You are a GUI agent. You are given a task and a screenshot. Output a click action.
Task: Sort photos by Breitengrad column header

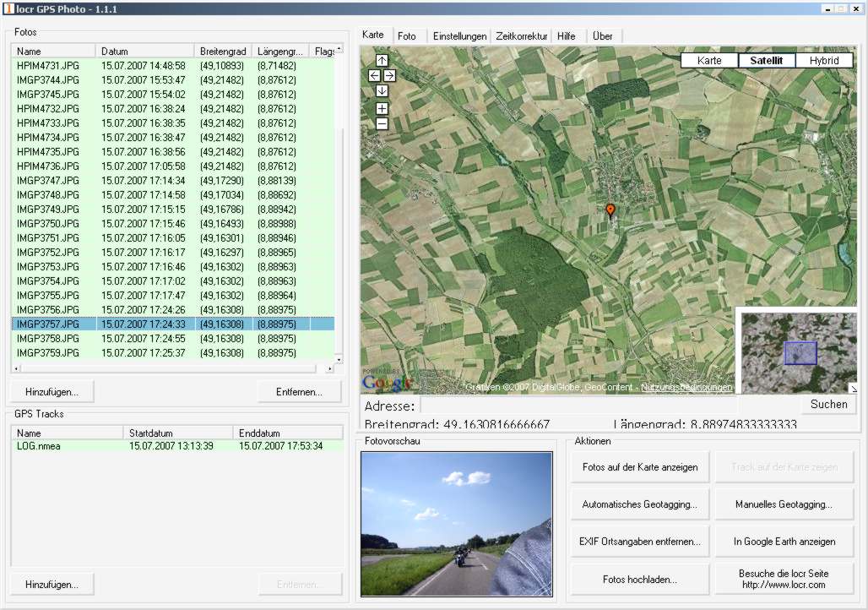(x=224, y=52)
